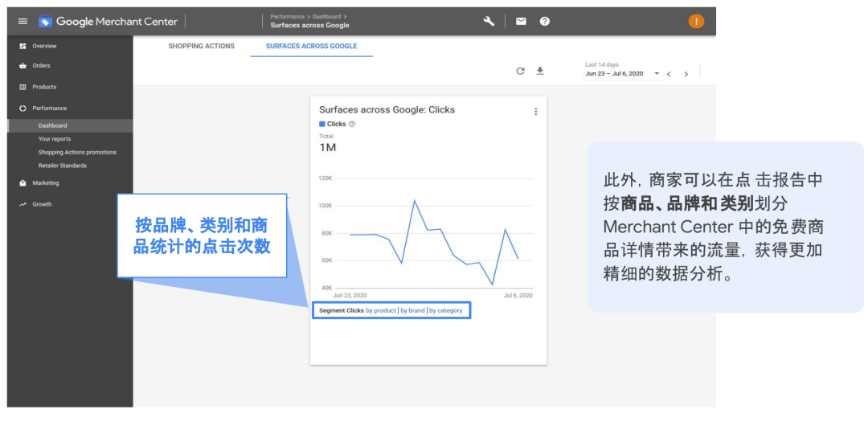Screen dimensions: 868x430
Task: Click the clicks line chart peak
Action: click(x=414, y=200)
